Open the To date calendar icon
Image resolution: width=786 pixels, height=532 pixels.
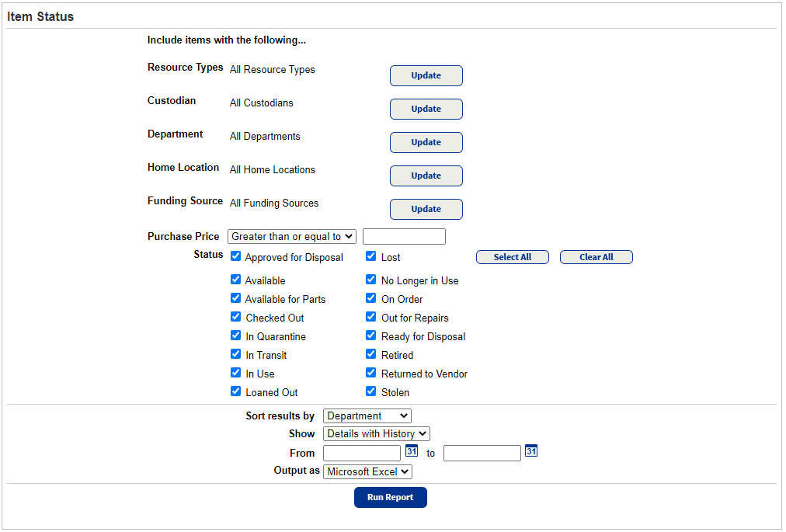(x=531, y=450)
